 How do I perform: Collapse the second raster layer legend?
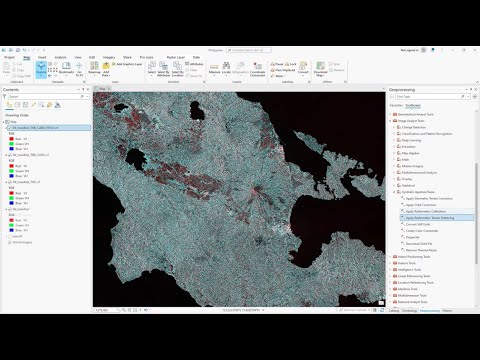(6, 155)
